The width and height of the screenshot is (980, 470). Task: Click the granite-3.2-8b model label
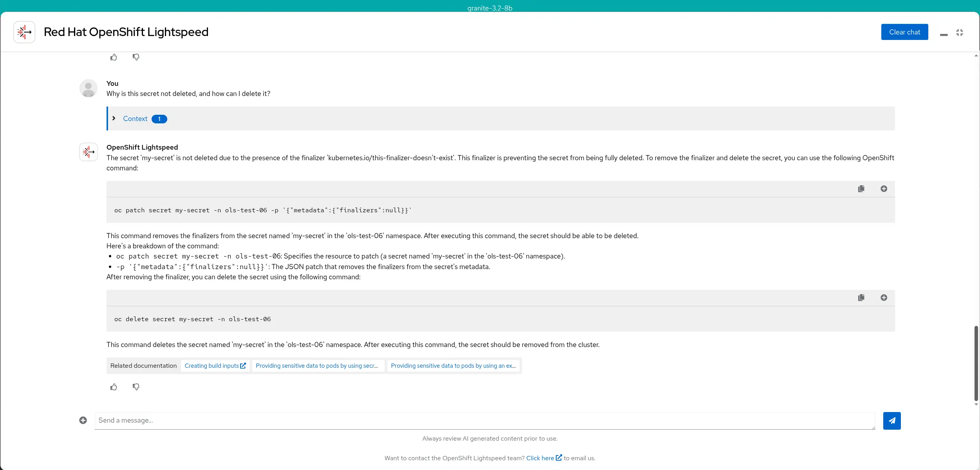pos(490,8)
